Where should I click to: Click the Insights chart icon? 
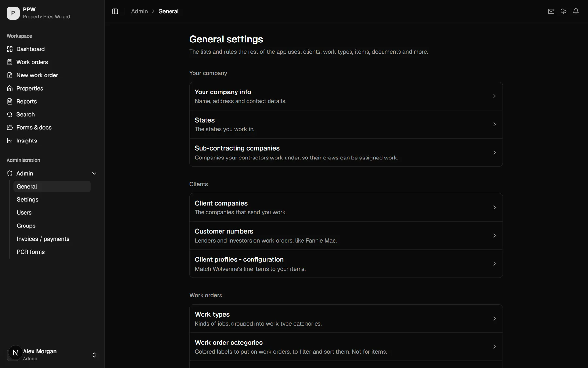coord(10,141)
